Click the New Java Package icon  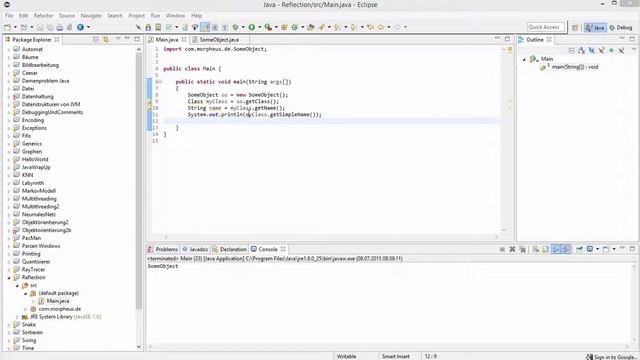tap(284, 27)
